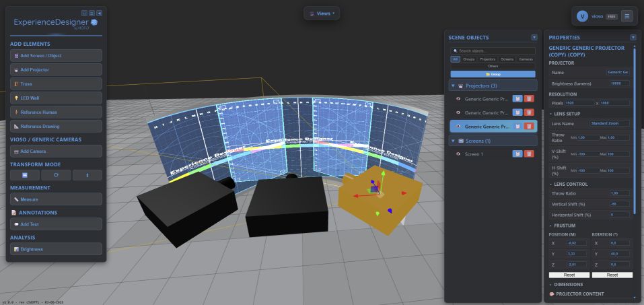Select the translate transform mode icon
The height and width of the screenshot is (305, 644).
point(25,175)
